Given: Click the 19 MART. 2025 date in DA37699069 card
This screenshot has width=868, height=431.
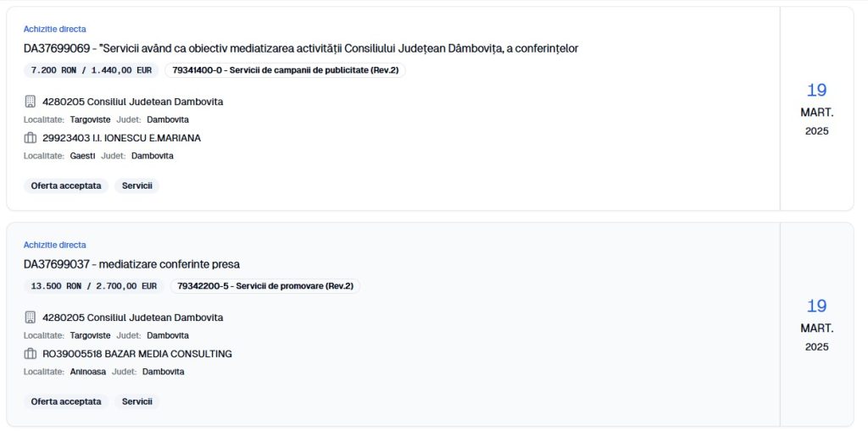Looking at the screenshot, I should click(816, 108).
